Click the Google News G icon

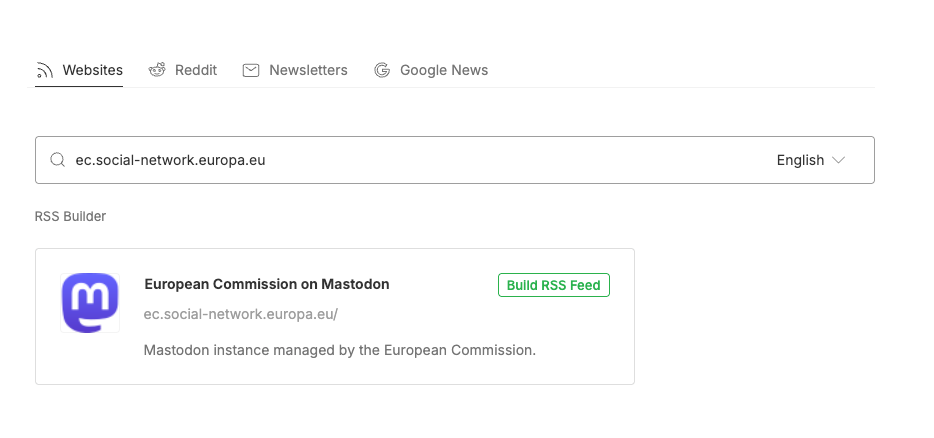point(382,70)
